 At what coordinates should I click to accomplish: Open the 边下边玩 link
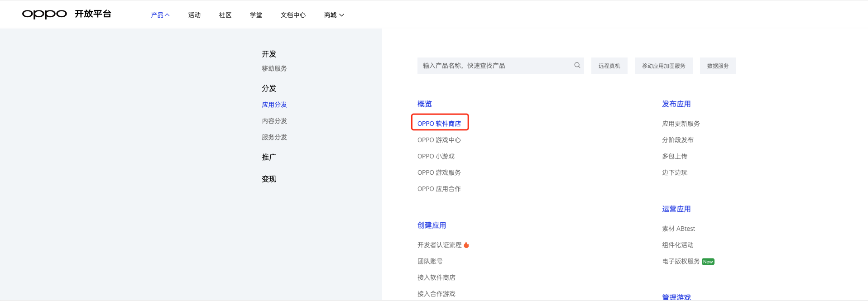[675, 172]
